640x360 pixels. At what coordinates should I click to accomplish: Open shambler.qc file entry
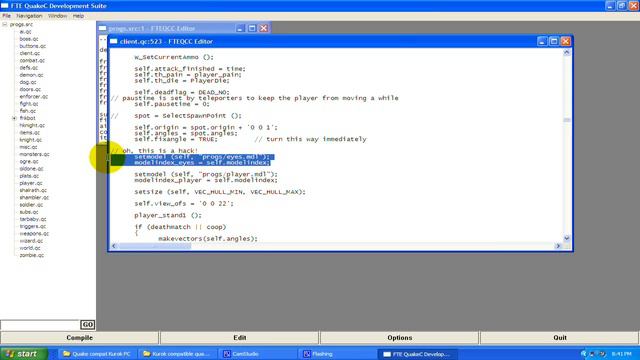point(34,198)
